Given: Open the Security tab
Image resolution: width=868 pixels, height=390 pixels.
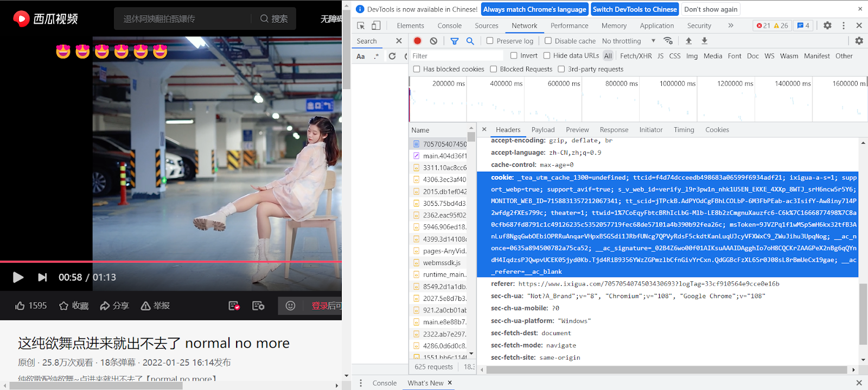Looking at the screenshot, I should click(699, 26).
